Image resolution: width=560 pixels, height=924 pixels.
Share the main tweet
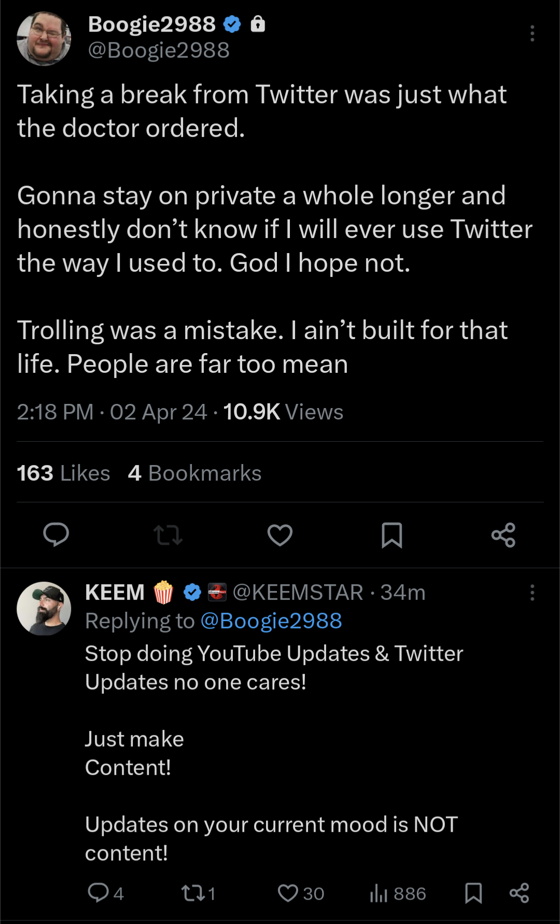(503, 535)
